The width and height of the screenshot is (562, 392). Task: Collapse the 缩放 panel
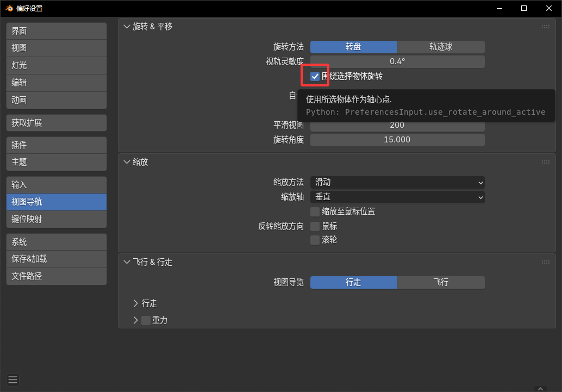(127, 162)
